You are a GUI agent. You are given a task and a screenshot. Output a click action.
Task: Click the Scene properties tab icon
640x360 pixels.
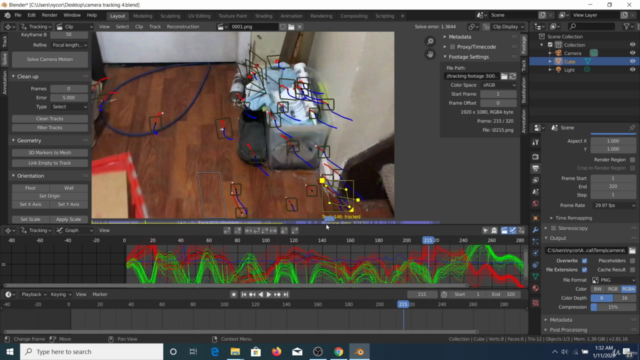pos(536,192)
